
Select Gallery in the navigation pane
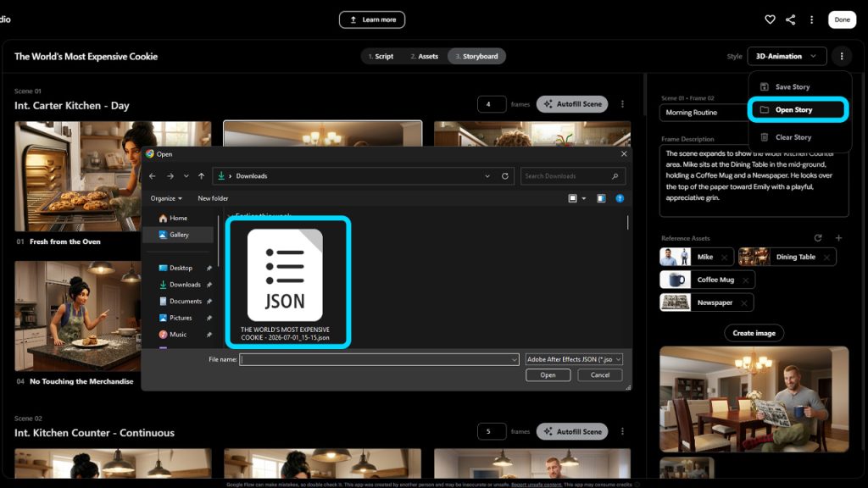point(178,235)
